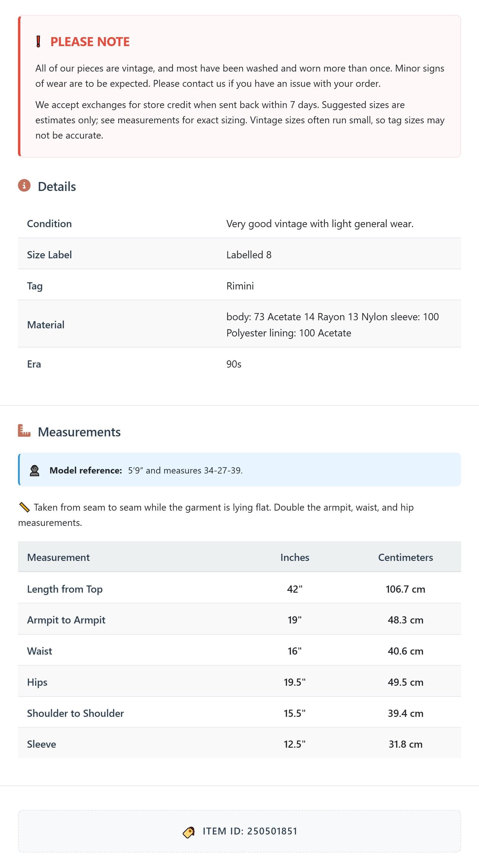Click the red exclamation mark icon
Viewport: 479px width, 868px height.
(38, 42)
